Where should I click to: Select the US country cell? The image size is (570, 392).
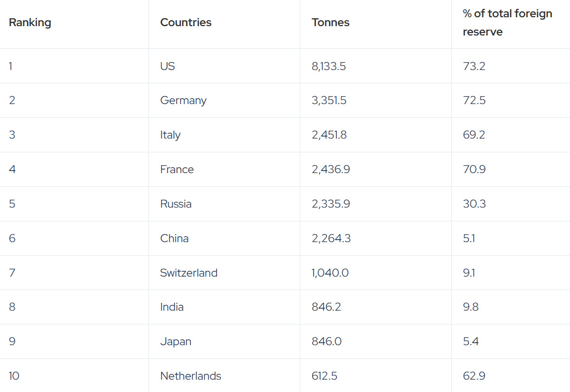coord(168,66)
